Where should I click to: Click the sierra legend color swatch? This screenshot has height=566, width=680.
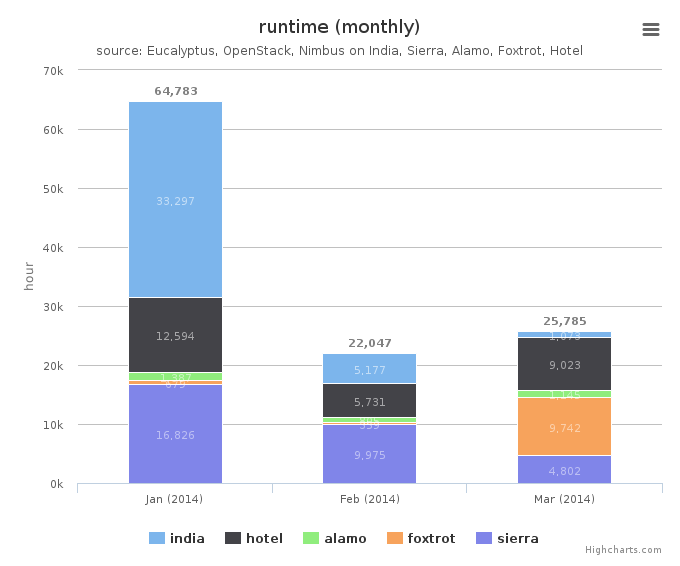click(x=484, y=538)
